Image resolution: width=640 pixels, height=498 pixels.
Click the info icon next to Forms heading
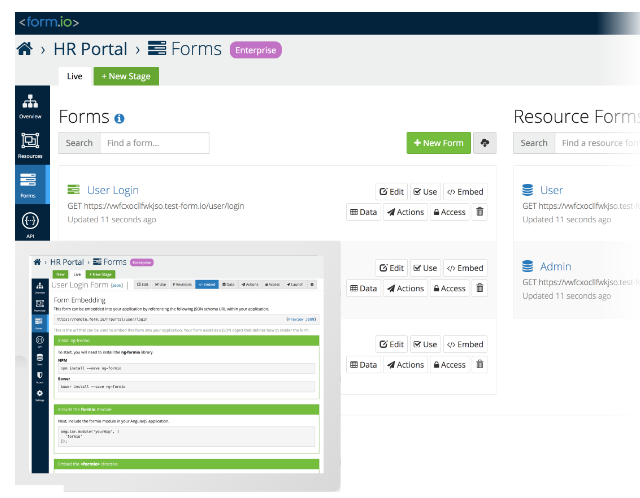[119, 118]
